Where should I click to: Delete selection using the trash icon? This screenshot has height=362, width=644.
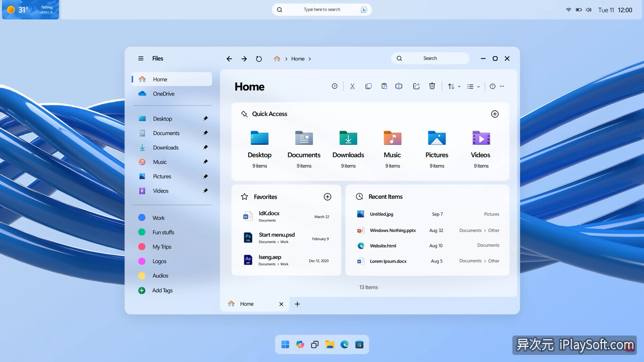[431, 86]
